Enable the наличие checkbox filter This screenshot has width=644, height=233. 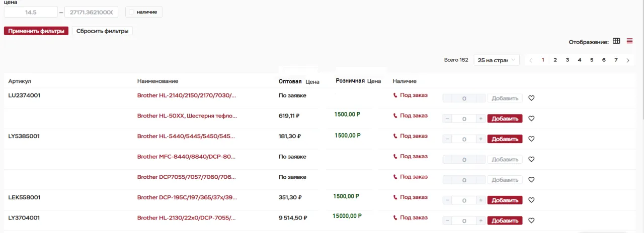(132, 12)
